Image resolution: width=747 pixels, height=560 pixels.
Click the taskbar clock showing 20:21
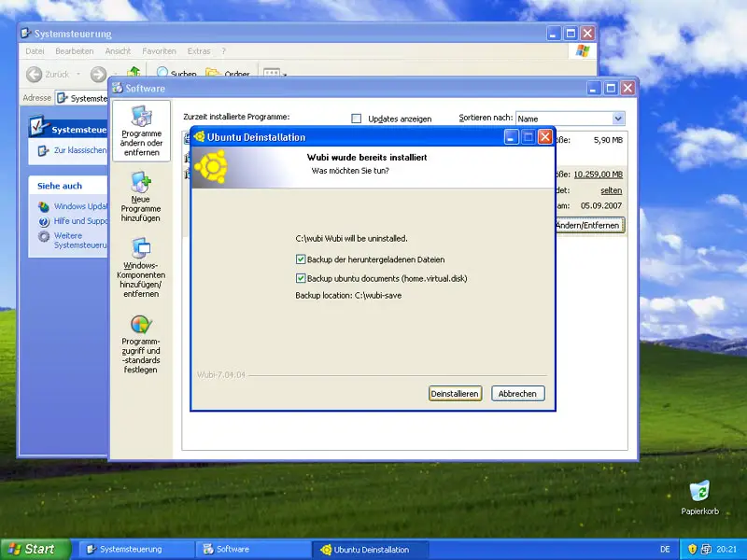726,549
